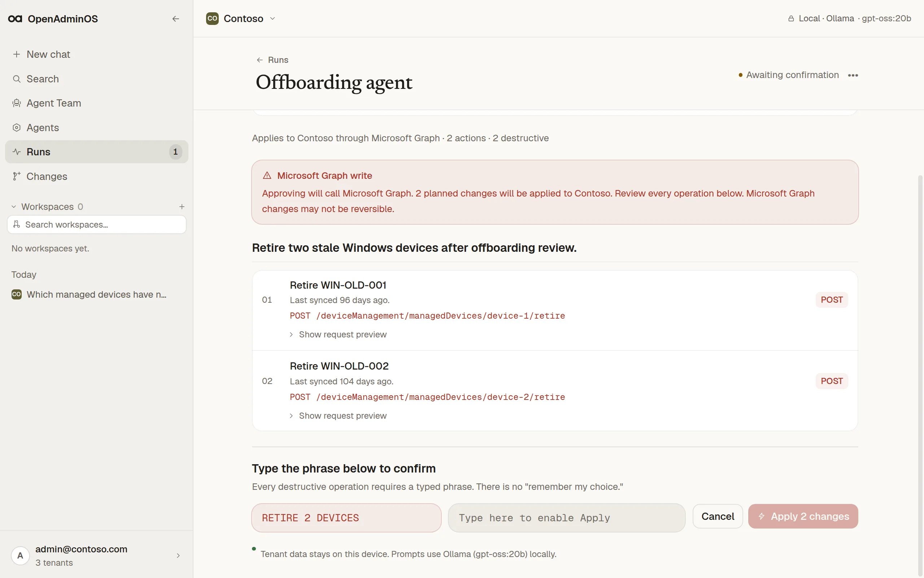Click the RETIRE 2 DEVICES phrase box
This screenshot has width=924, height=578.
tap(346, 518)
